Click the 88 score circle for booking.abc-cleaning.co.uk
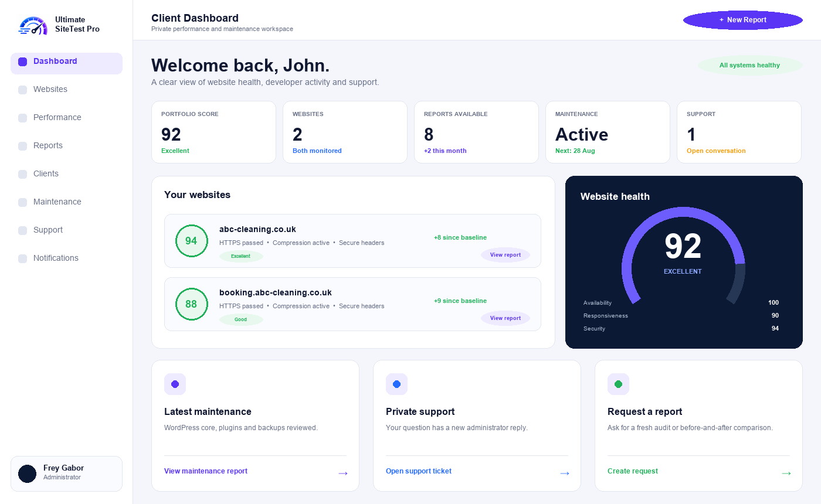The height and width of the screenshot is (504, 821). click(191, 304)
